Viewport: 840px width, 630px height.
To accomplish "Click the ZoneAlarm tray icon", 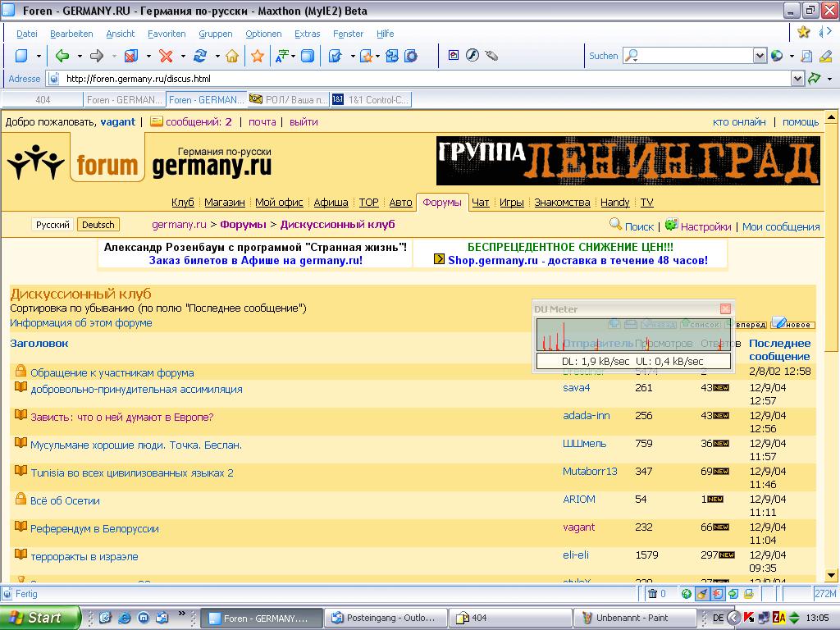I will pyautogui.click(x=779, y=618).
